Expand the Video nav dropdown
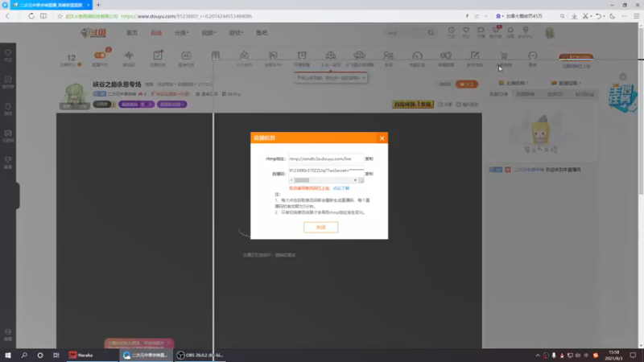Image resolution: width=644 pixels, height=362 pixels. coord(208,33)
